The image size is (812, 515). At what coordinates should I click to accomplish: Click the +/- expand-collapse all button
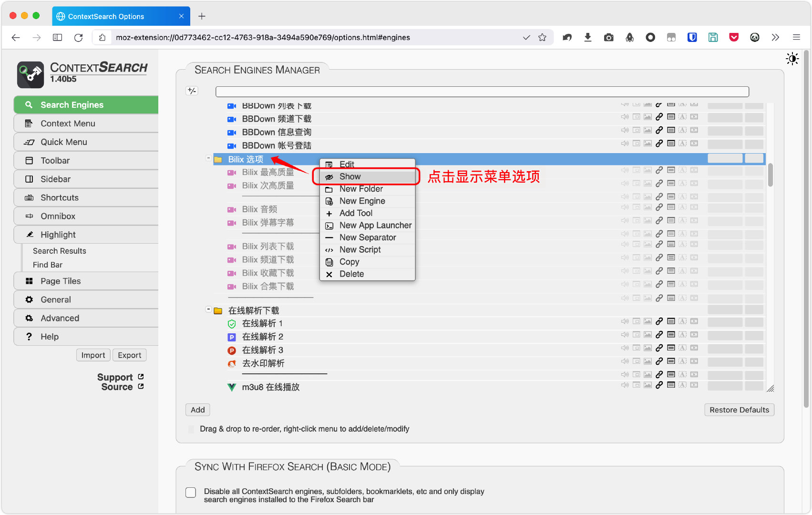[x=192, y=91]
